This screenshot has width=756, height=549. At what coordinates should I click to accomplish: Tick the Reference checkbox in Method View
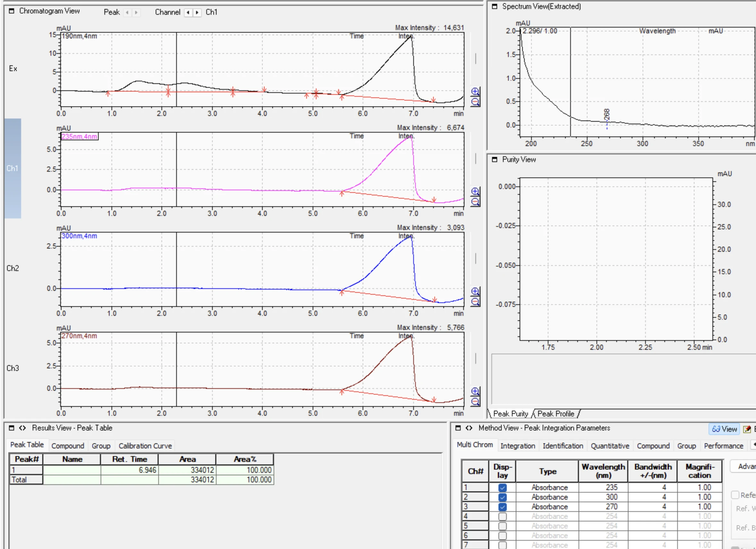pos(735,495)
